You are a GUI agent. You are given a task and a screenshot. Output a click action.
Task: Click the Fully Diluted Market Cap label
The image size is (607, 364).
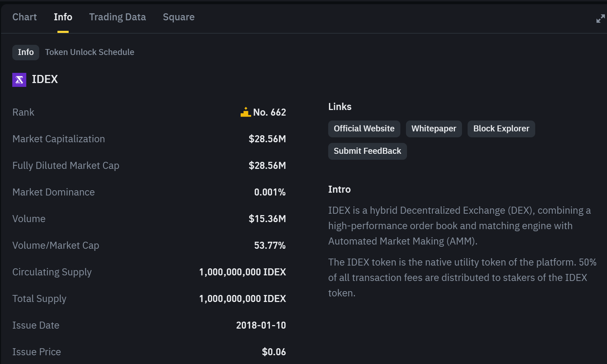pyautogui.click(x=66, y=165)
